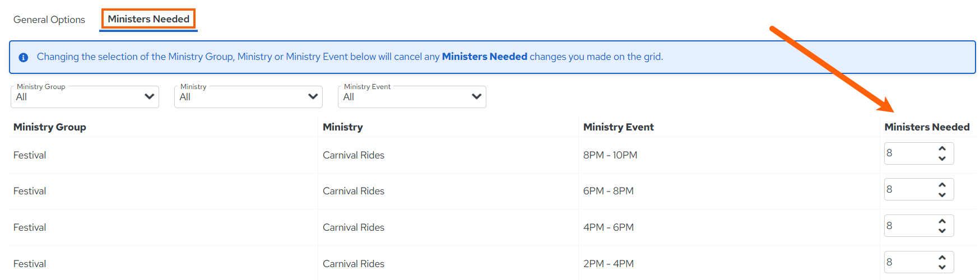Click the blue info icon in the banner
Image resolution: width=980 pixels, height=280 pixels.
coord(24,57)
